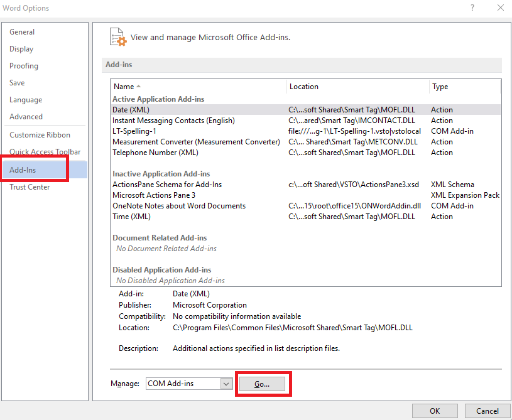
Task: Click the add-in description text
Action: coord(256,348)
